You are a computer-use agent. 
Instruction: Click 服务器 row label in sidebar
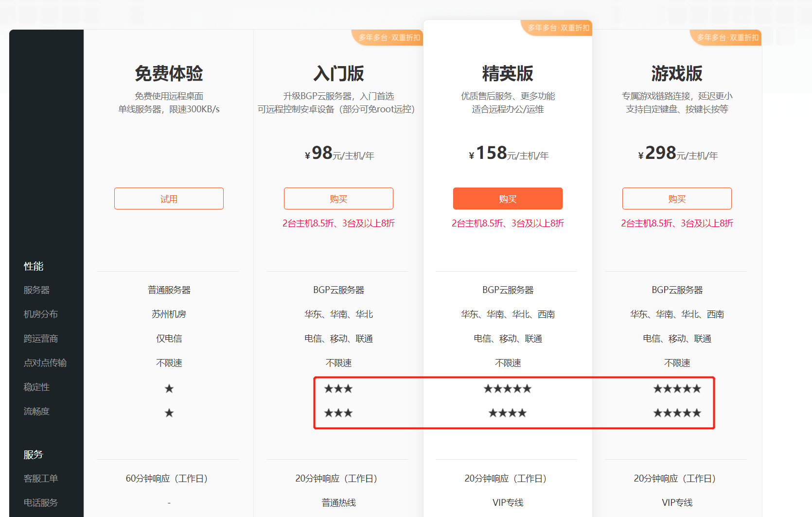[36, 290]
